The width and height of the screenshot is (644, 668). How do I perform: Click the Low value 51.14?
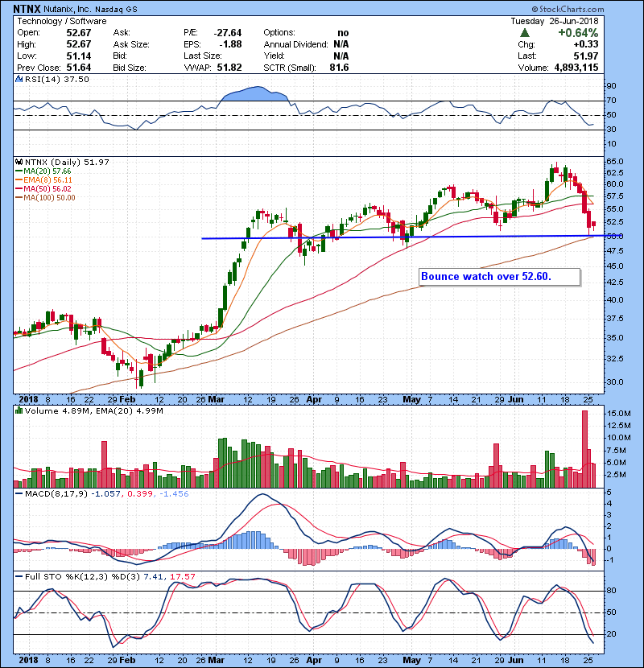pos(79,56)
